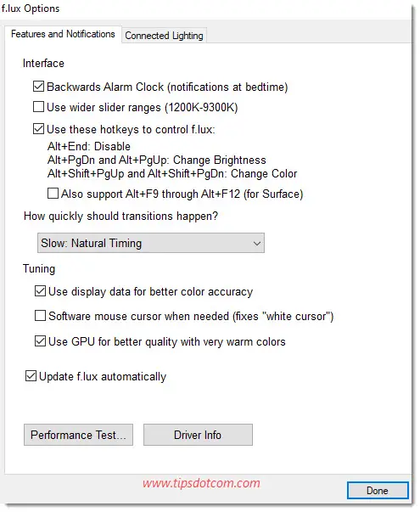The height and width of the screenshot is (512, 420).
Task: Click the Alt+End: Disable hotkey text
Action: (x=89, y=146)
